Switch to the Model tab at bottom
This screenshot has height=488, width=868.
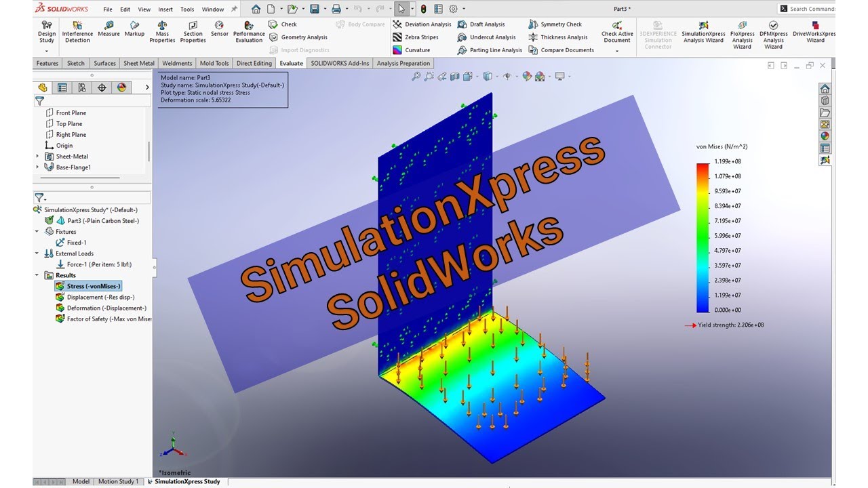[81, 482]
